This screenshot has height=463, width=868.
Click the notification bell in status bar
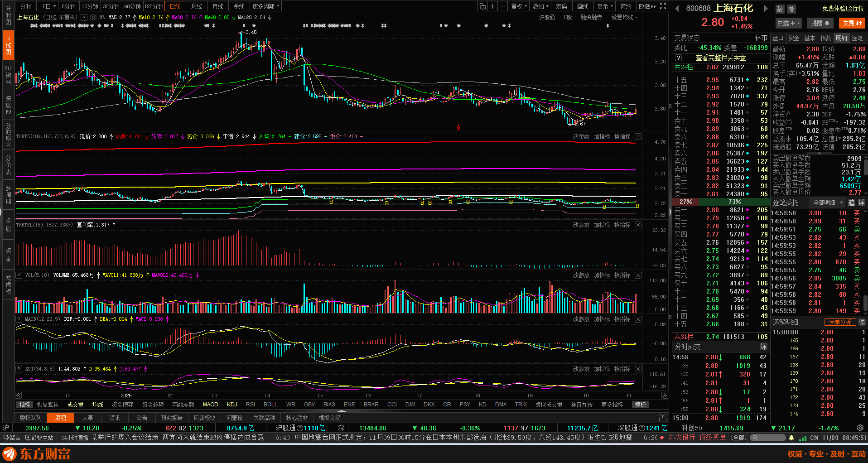[791, 438]
